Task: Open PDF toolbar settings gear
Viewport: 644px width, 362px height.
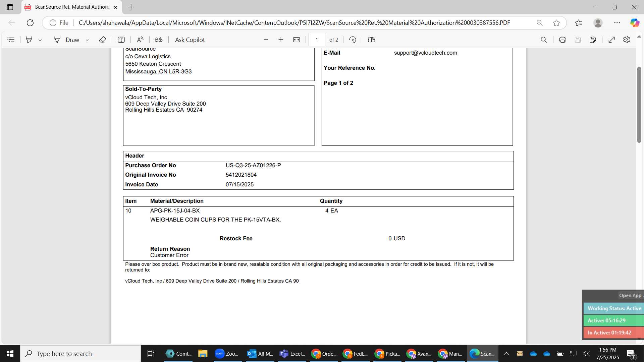Action: pyautogui.click(x=627, y=40)
